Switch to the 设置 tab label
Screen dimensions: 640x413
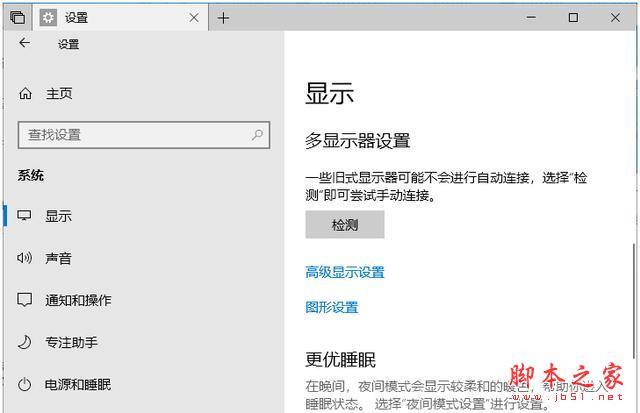[x=76, y=17]
